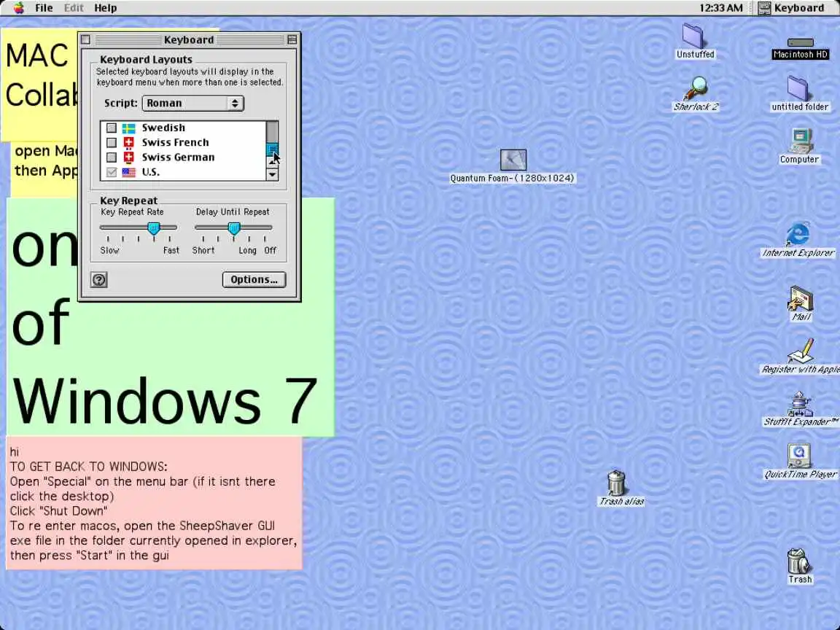Screen dimensions: 840x630
Task: Open the File menu
Action: 44,7
